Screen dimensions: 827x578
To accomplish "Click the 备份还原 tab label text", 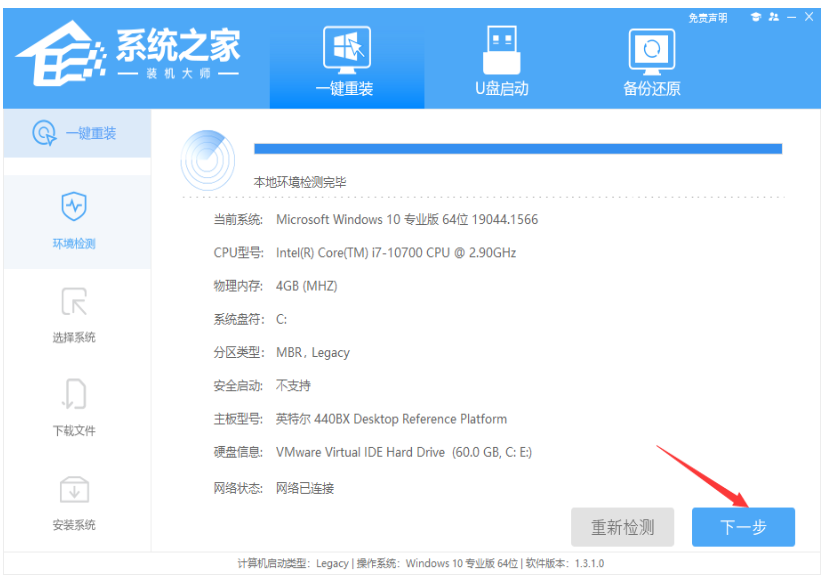I will tap(652, 89).
